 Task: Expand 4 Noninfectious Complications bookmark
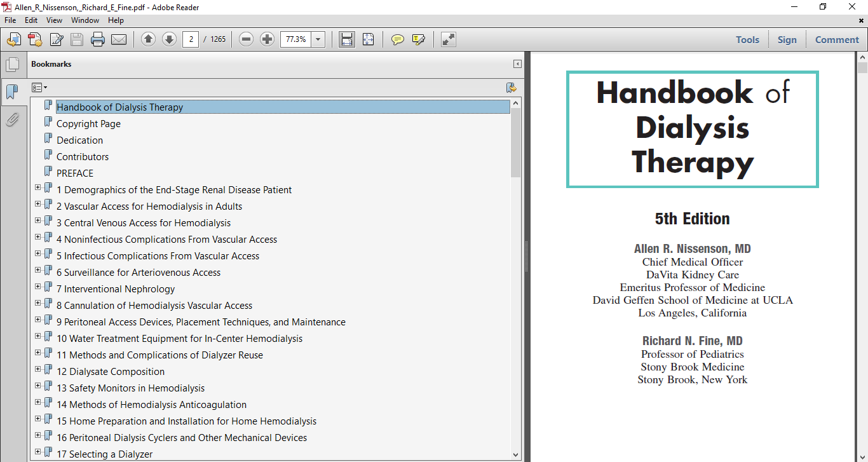pyautogui.click(x=37, y=237)
